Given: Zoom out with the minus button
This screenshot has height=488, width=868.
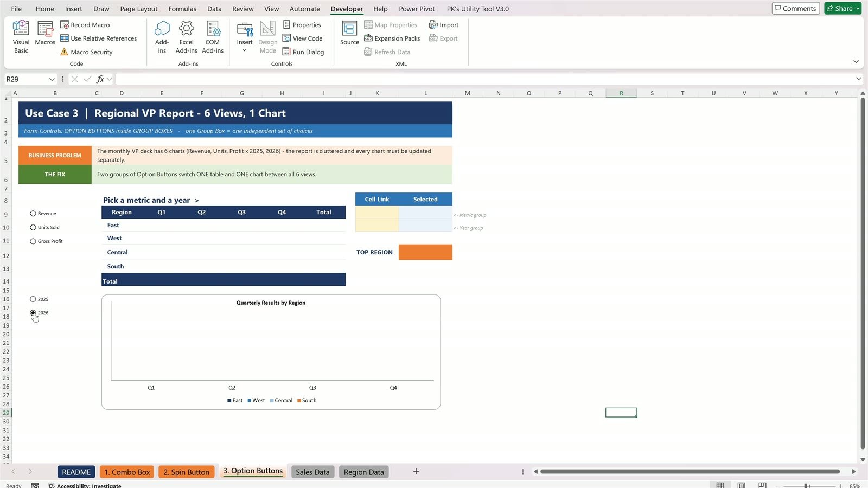Looking at the screenshot, I should coord(778,485).
